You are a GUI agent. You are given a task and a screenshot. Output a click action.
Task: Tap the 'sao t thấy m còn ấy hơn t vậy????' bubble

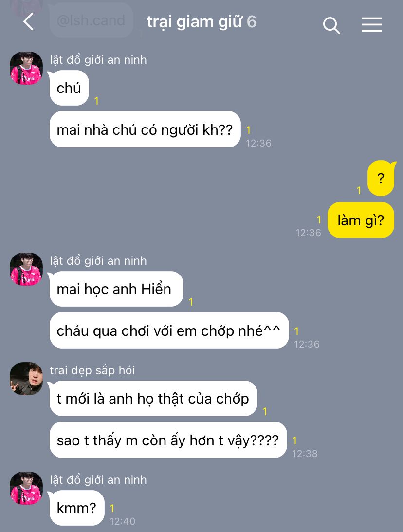(x=168, y=440)
